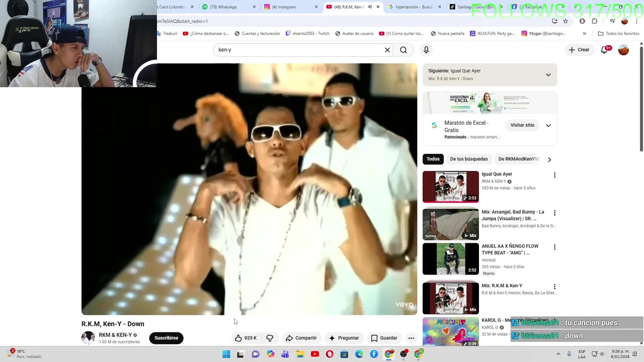
Task: Open menu for Mix R.K.M & Ken-Y
Action: click(x=554, y=287)
